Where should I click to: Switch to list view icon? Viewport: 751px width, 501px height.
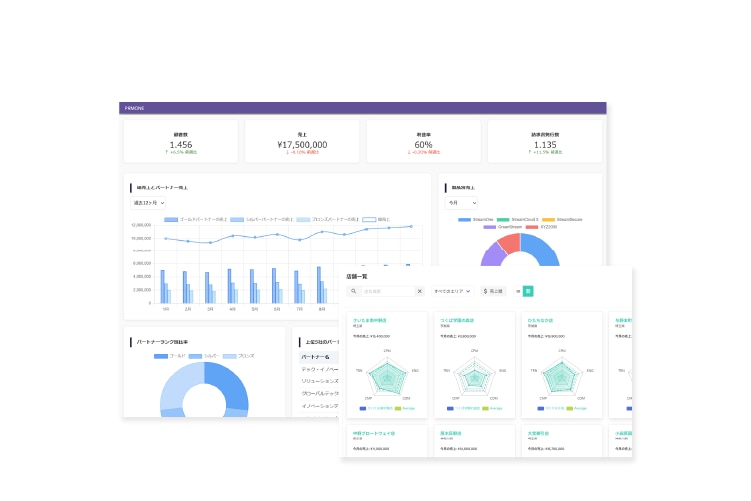click(518, 291)
